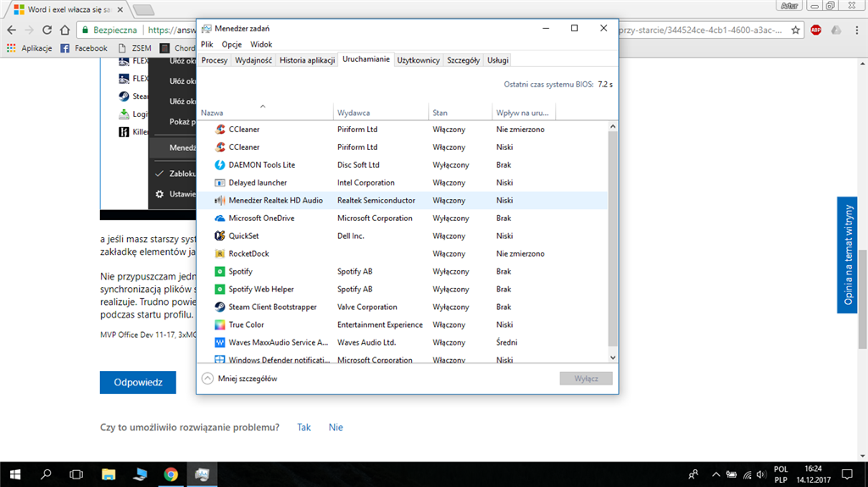Image resolution: width=868 pixels, height=487 pixels.
Task: Select True Color icon in list
Action: pyautogui.click(x=220, y=324)
